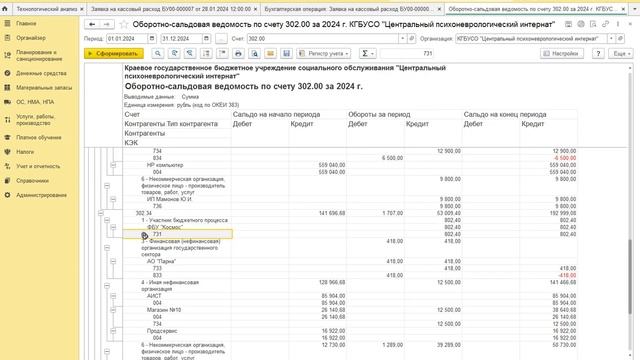Open the Налоги section
This screenshot has height=360, width=640.
coord(25,152)
